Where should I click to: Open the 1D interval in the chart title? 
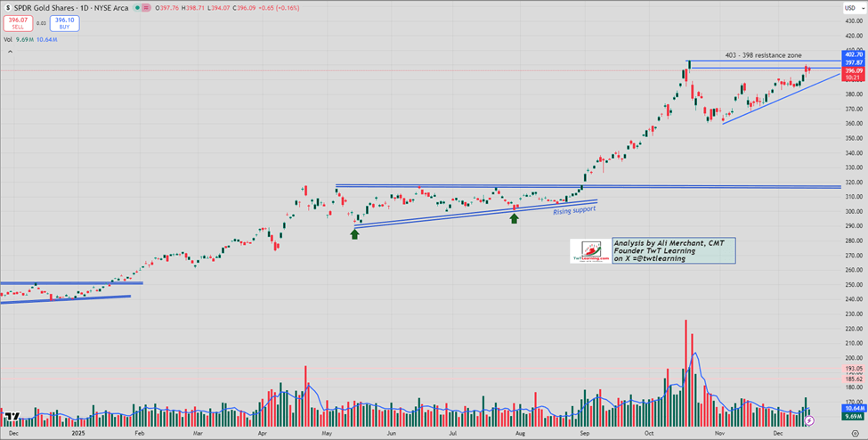(84, 8)
